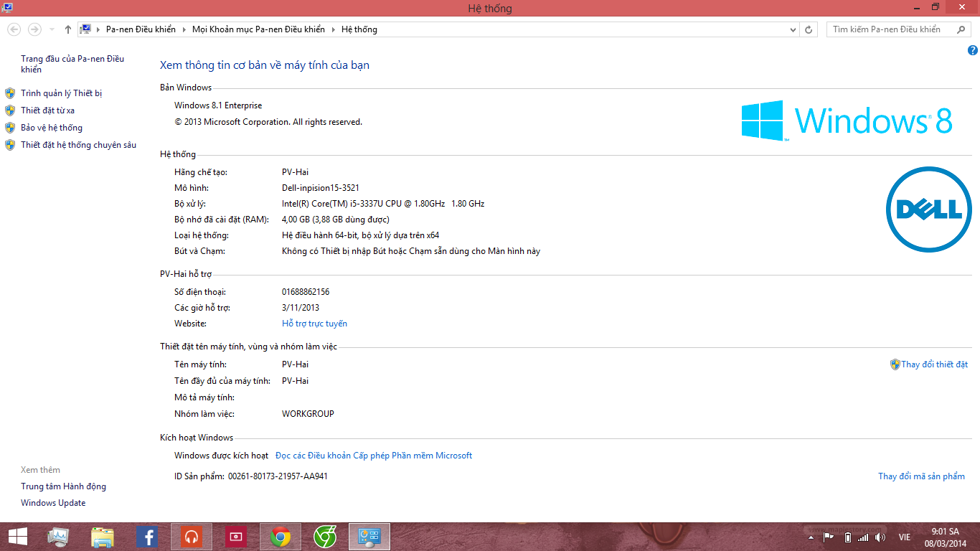
Task: Switch input language VIE
Action: click(905, 537)
